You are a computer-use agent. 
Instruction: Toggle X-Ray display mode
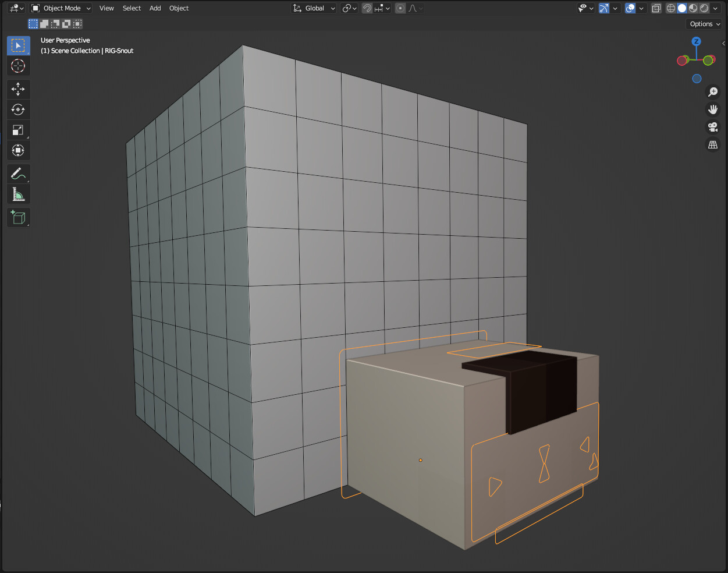656,8
